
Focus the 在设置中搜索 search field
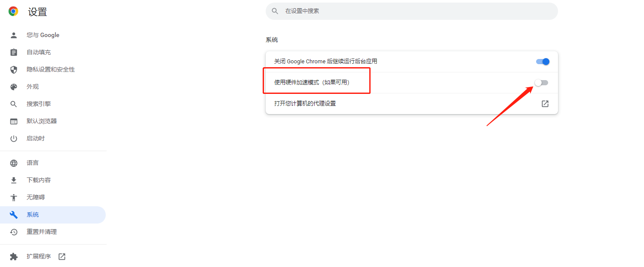tap(412, 11)
